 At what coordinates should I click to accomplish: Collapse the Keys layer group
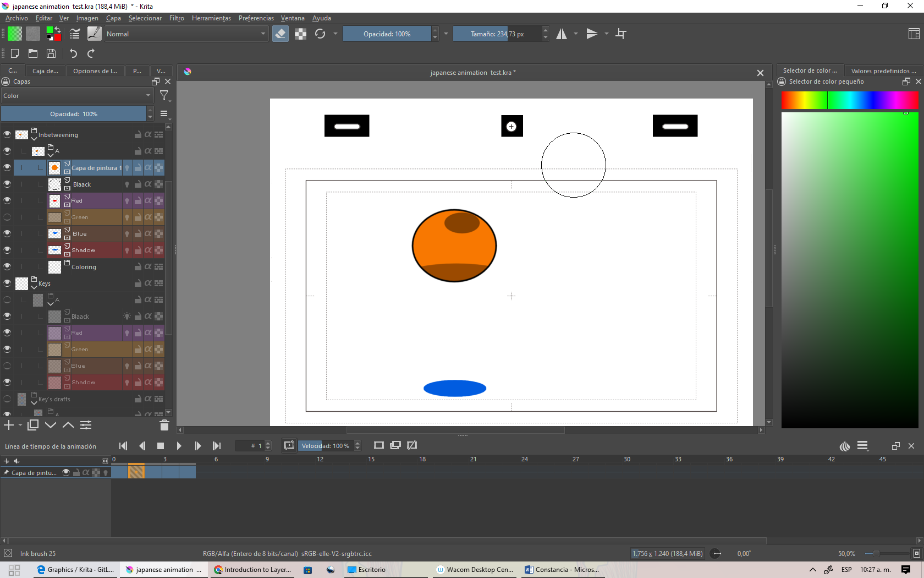[34, 287]
